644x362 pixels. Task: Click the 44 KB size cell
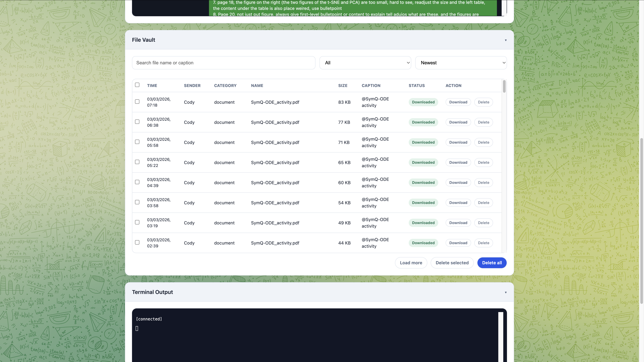344,243
